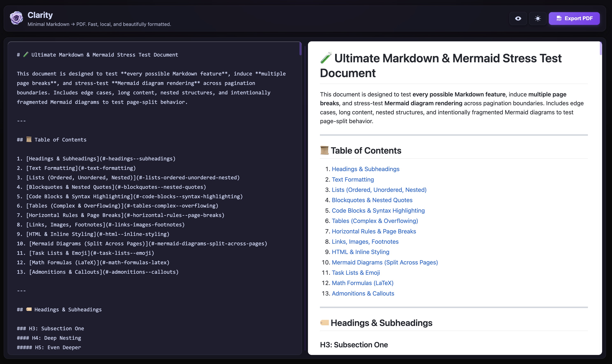Click the Clarity rose logo icon
The width and height of the screenshot is (612, 364).
point(16,18)
